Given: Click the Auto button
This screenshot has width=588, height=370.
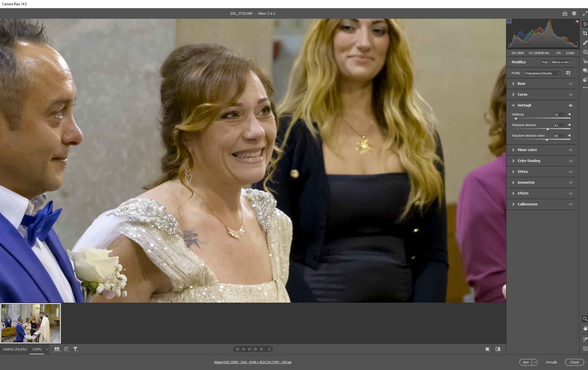Looking at the screenshot, I should click(545, 62).
